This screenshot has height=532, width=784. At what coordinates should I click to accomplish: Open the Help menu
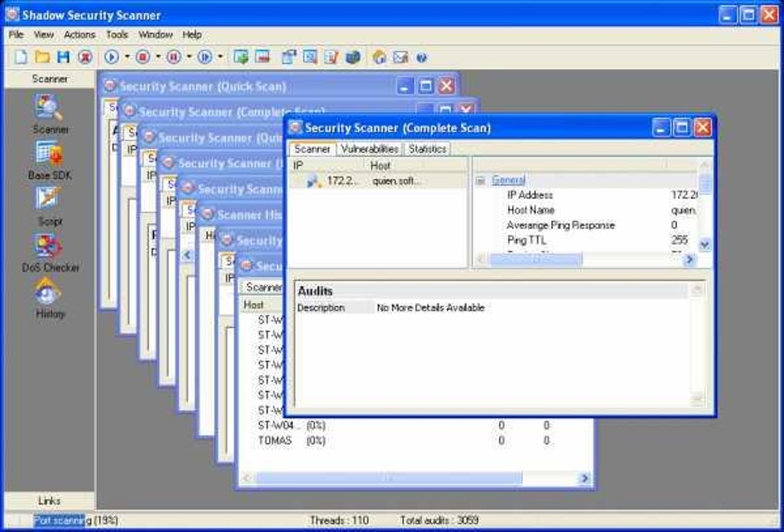[x=191, y=35]
